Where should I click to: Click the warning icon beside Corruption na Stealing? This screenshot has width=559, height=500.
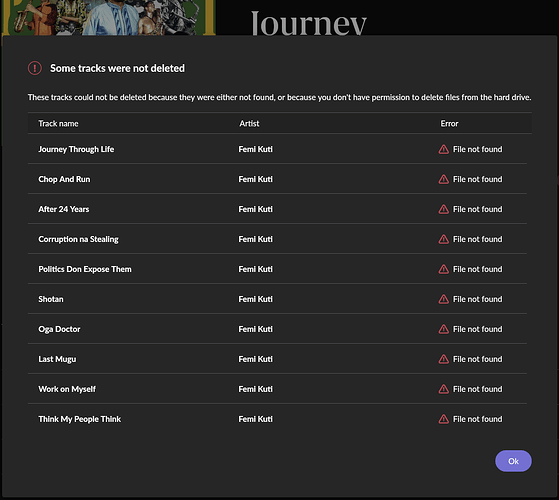tap(443, 239)
